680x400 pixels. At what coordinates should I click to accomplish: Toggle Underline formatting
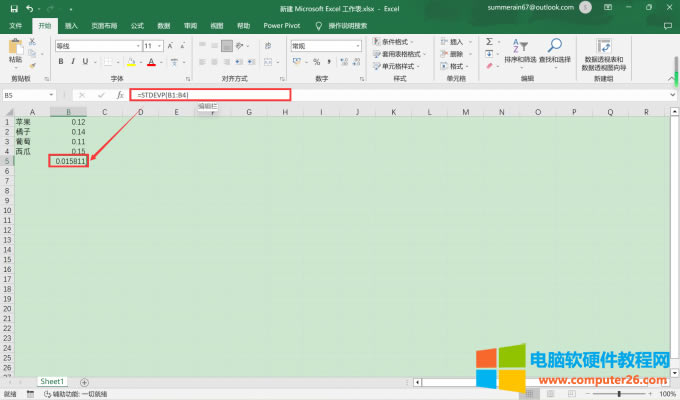pos(87,62)
